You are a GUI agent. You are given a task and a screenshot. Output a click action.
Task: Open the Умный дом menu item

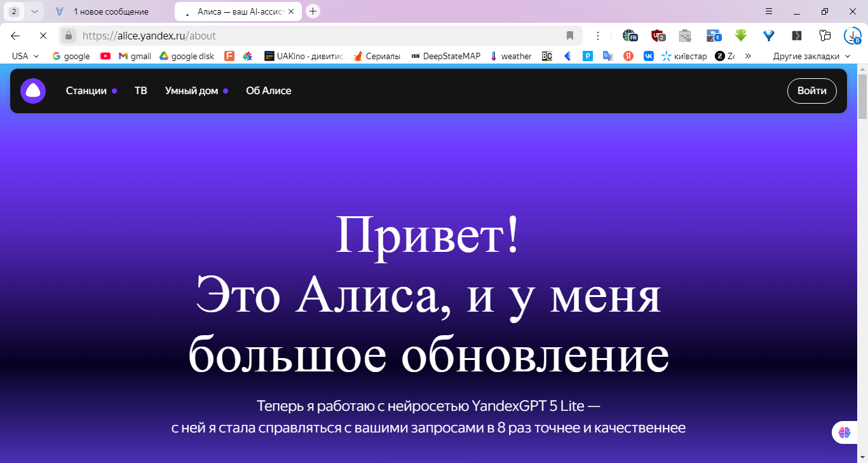[196, 91]
